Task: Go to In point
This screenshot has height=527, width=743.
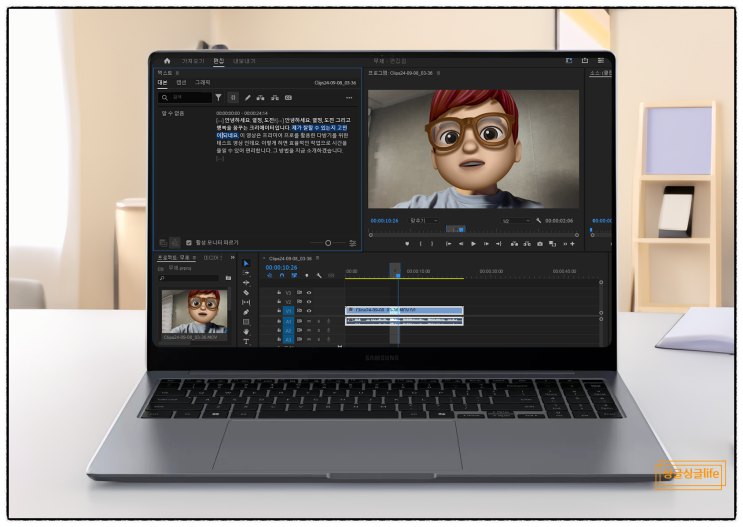Action: tap(448, 244)
